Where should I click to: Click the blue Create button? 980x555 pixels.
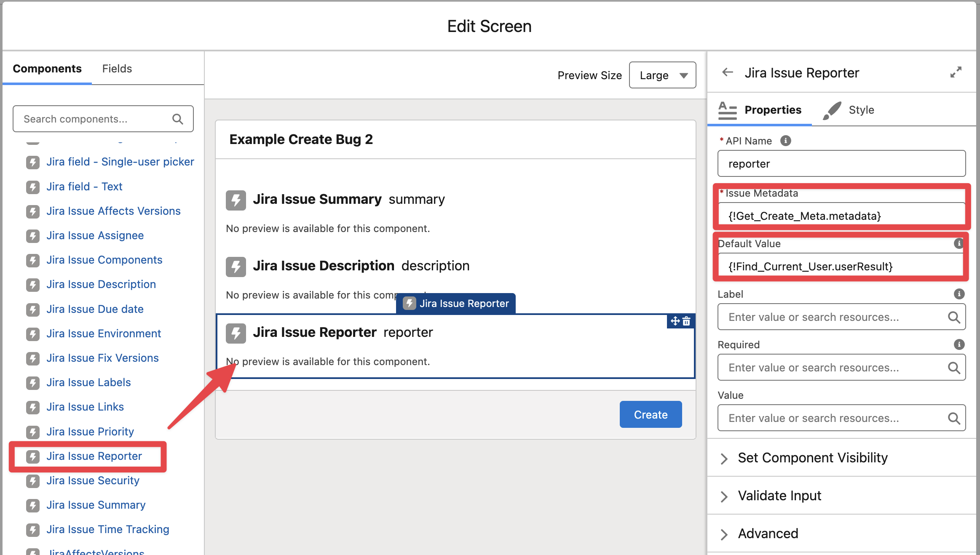(651, 415)
